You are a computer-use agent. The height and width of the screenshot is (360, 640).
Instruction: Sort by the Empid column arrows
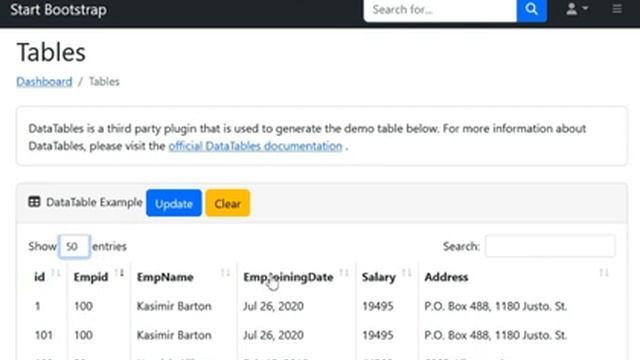point(119,273)
